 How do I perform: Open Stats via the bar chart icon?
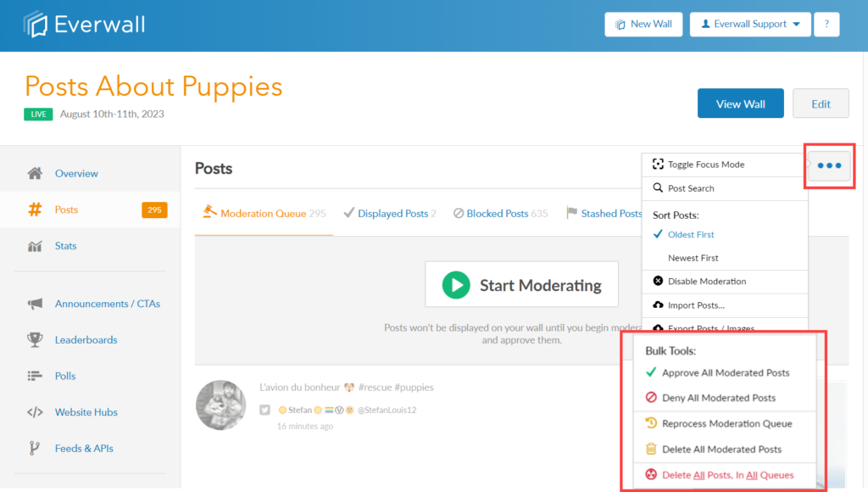coord(35,245)
